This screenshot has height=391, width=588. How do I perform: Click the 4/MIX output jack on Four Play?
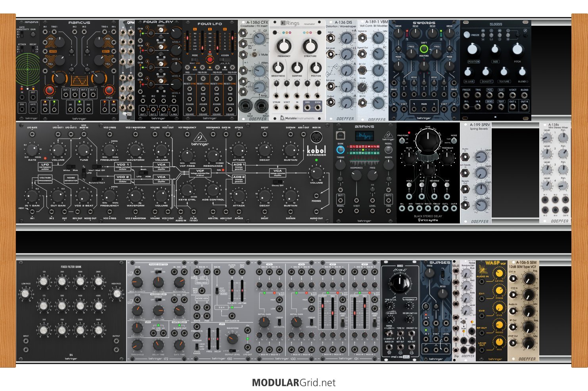click(174, 109)
